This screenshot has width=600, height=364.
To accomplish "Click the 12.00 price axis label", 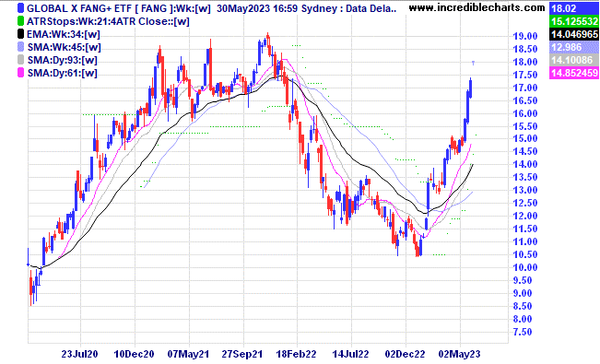I will tap(525, 216).
